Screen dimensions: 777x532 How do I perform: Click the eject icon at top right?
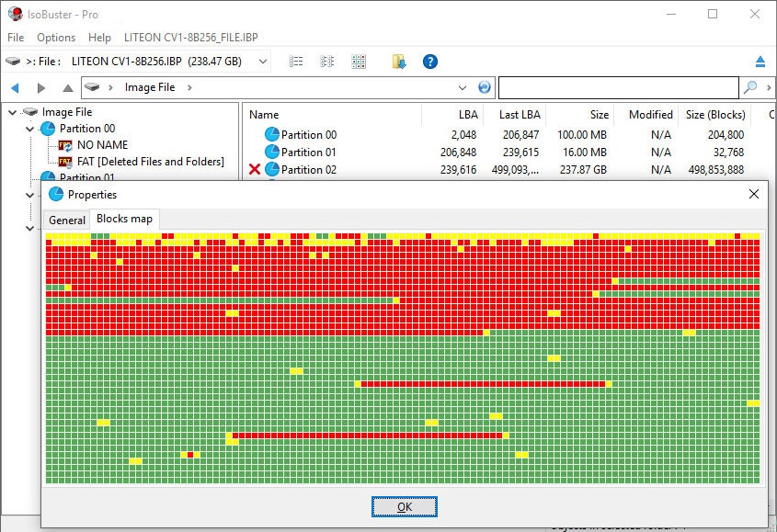[760, 62]
